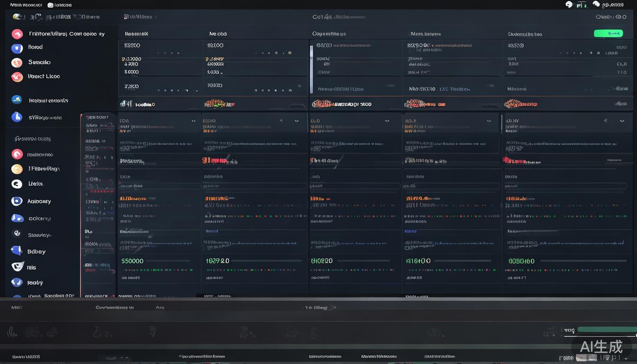The width and height of the screenshot is (637, 364).
Task: Select the blue icon beside Bdboy
Action: point(17,251)
